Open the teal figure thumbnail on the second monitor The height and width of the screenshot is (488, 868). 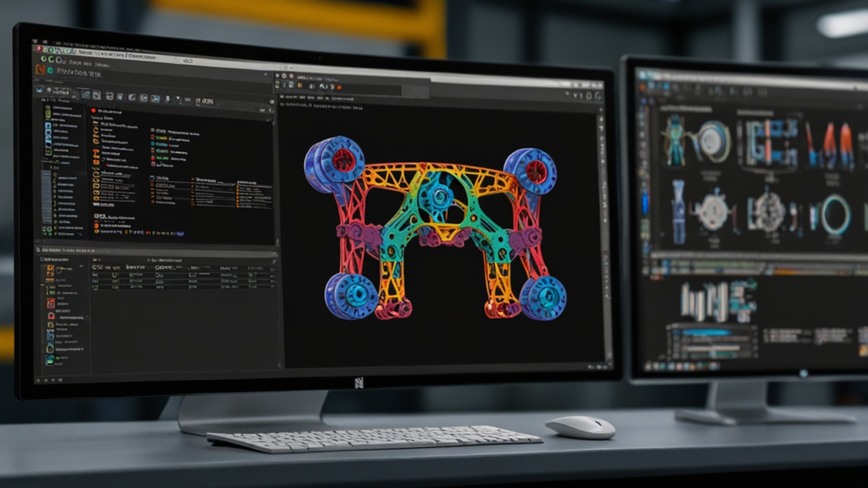tap(674, 141)
